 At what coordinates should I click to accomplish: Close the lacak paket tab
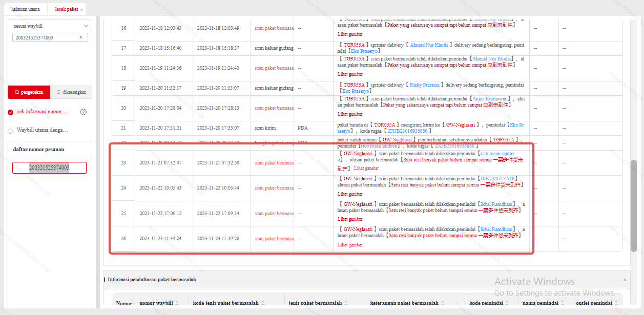(81, 10)
